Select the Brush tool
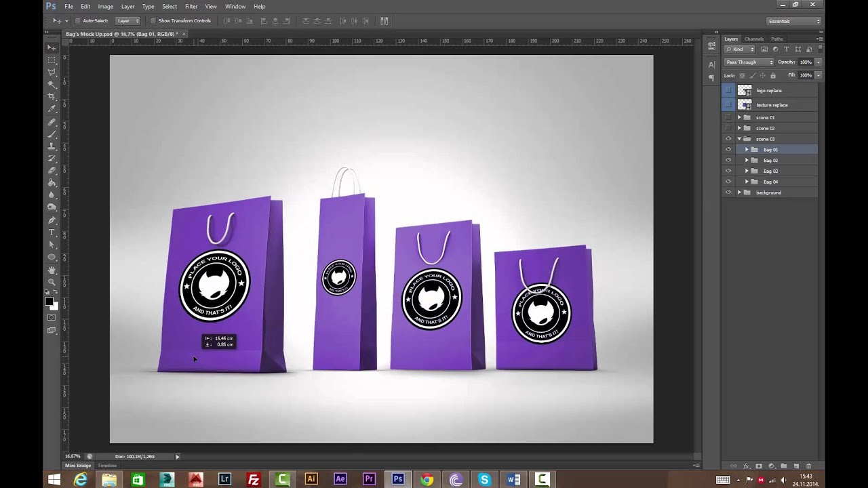This screenshot has width=868, height=488. click(x=52, y=134)
